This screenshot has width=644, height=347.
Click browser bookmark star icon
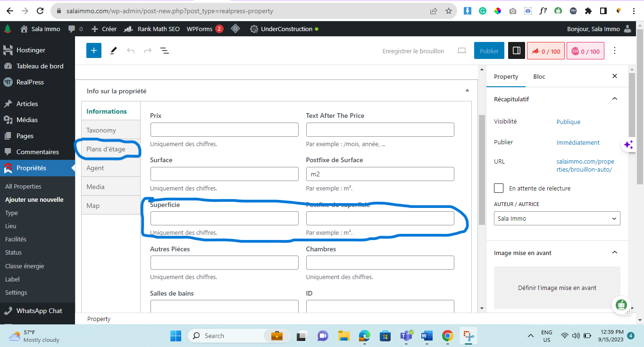coord(448,11)
